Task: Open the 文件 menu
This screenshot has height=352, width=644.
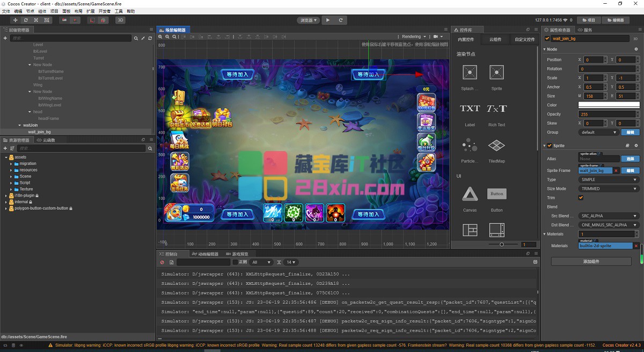Action: tap(6, 11)
